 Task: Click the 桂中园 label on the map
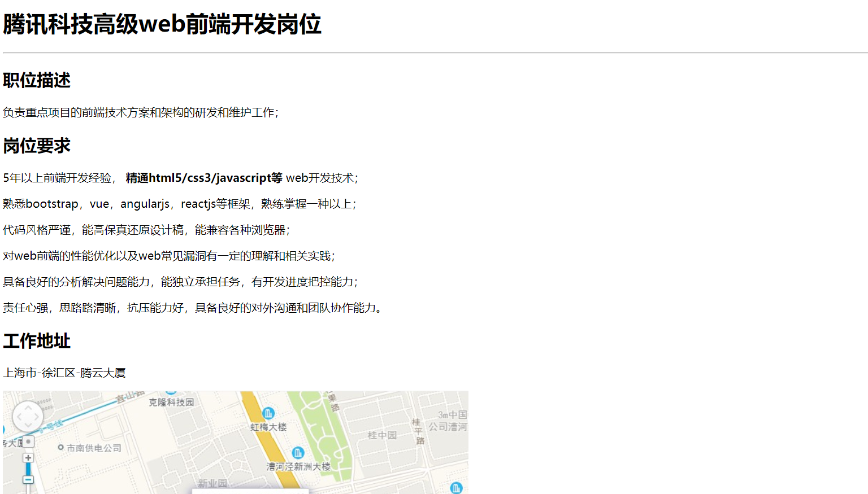point(382,435)
